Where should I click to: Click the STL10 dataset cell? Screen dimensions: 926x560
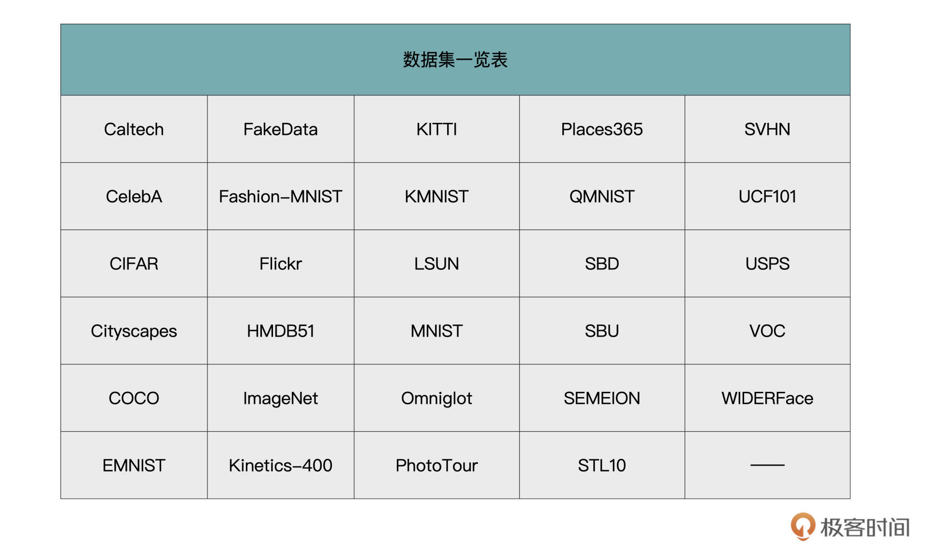(601, 465)
